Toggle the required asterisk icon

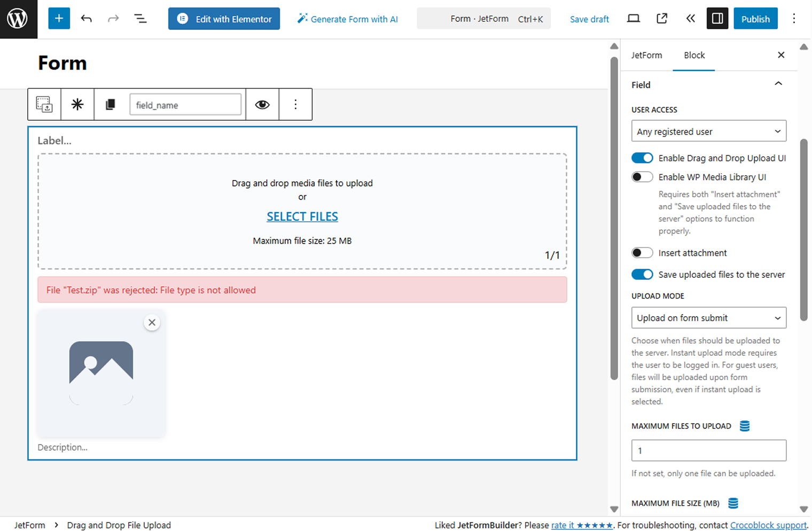pyautogui.click(x=77, y=104)
